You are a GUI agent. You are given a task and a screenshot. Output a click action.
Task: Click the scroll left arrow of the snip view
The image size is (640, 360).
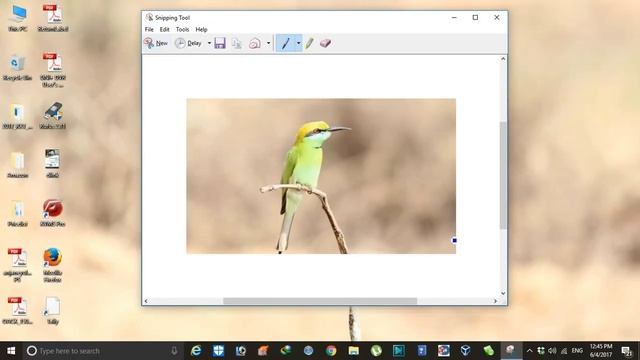point(146,301)
